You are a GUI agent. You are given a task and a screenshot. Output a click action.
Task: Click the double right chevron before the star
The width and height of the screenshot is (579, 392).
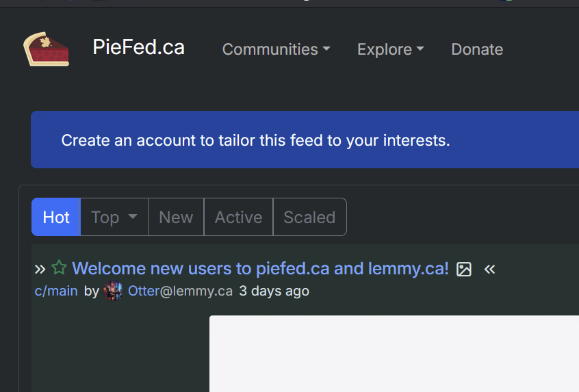coord(40,269)
